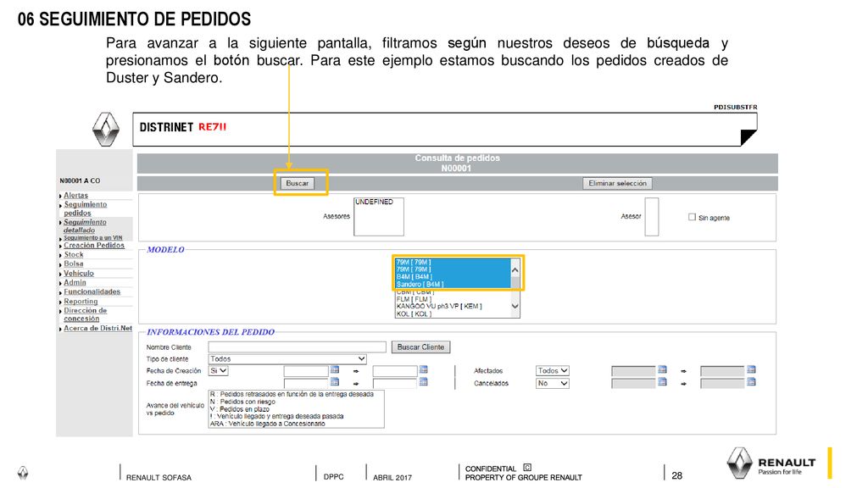
Task: Click the empty Asesor list box
Action: click(x=652, y=217)
